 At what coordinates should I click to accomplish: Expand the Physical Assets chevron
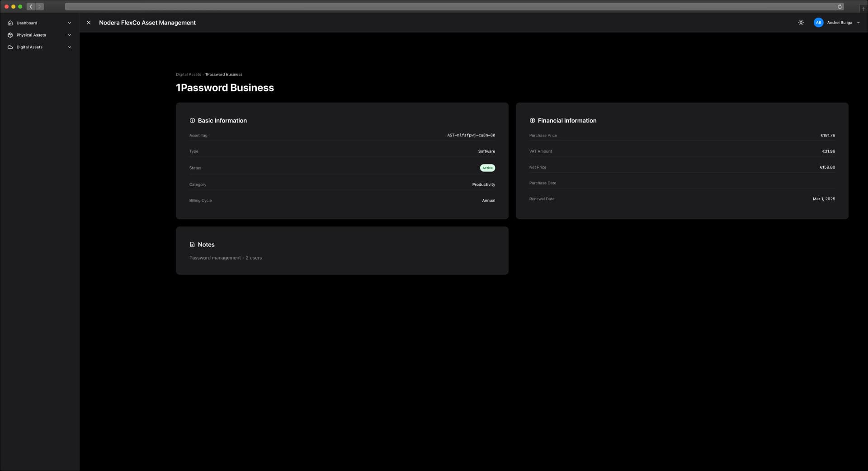coord(69,35)
